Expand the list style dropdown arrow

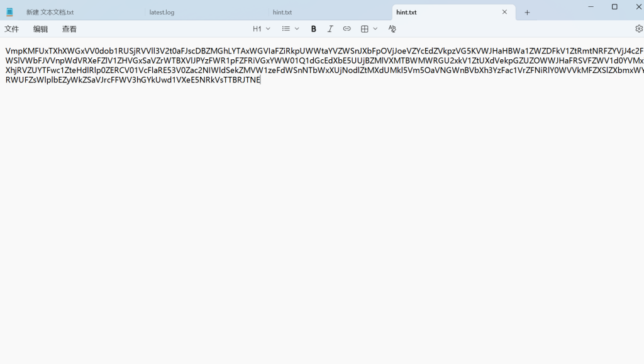point(297,29)
